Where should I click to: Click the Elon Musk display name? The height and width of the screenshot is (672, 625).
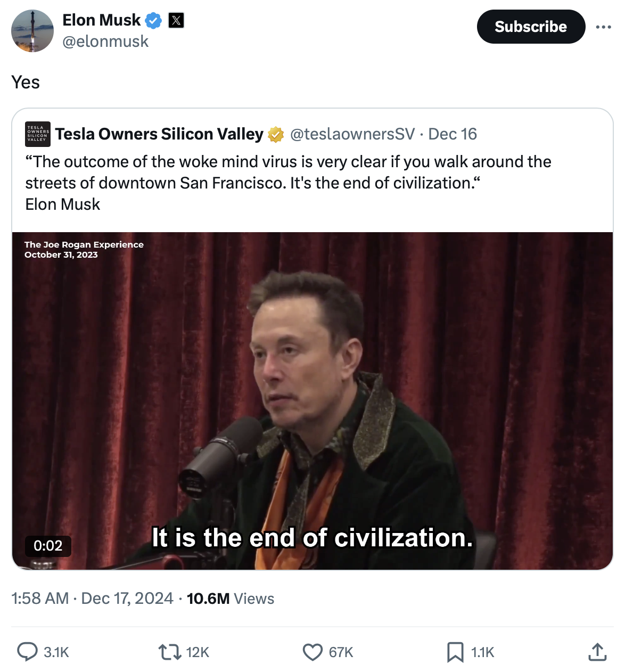pyautogui.click(x=101, y=20)
